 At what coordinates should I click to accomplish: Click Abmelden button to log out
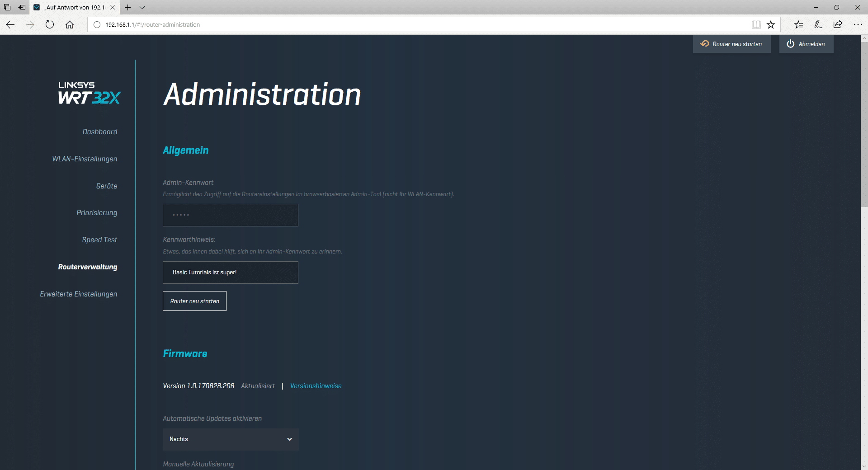[806, 44]
